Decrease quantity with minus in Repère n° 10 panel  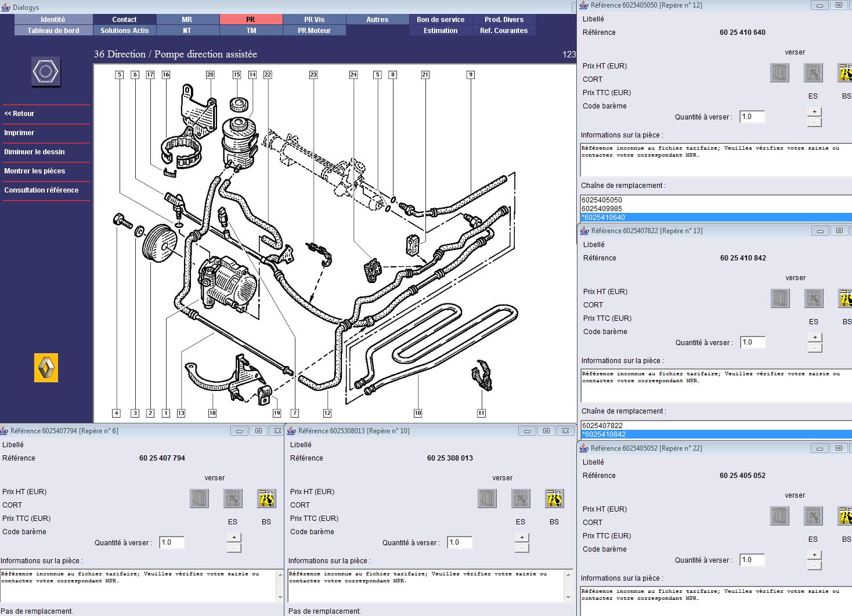click(x=522, y=548)
